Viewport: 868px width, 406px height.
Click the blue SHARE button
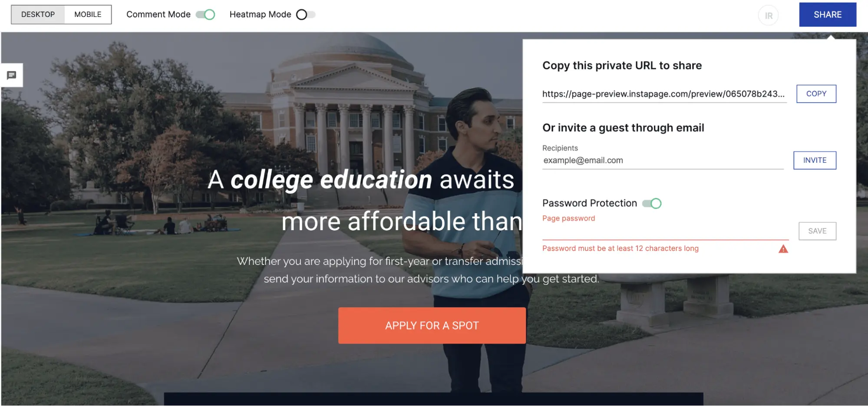(828, 15)
